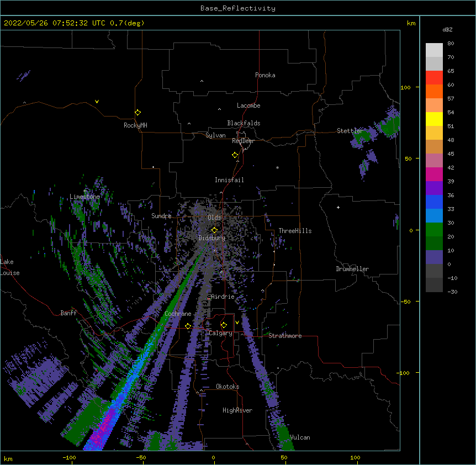Click the white asterisk marker east of Innisfail

(277, 167)
